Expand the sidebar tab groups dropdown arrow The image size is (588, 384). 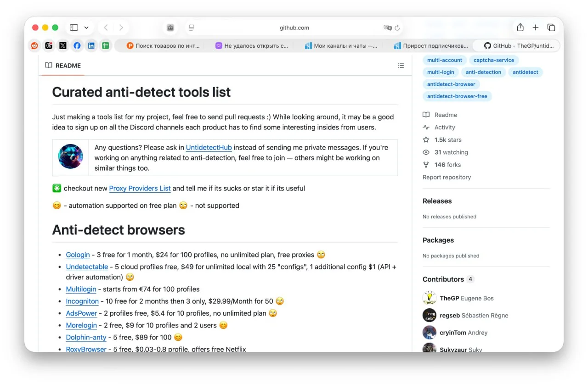pos(86,28)
